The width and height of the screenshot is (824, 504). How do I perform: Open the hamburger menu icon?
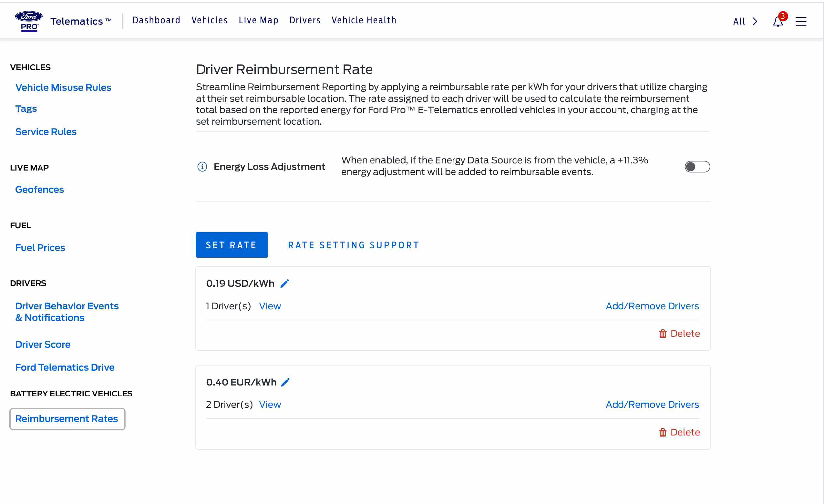[801, 21]
